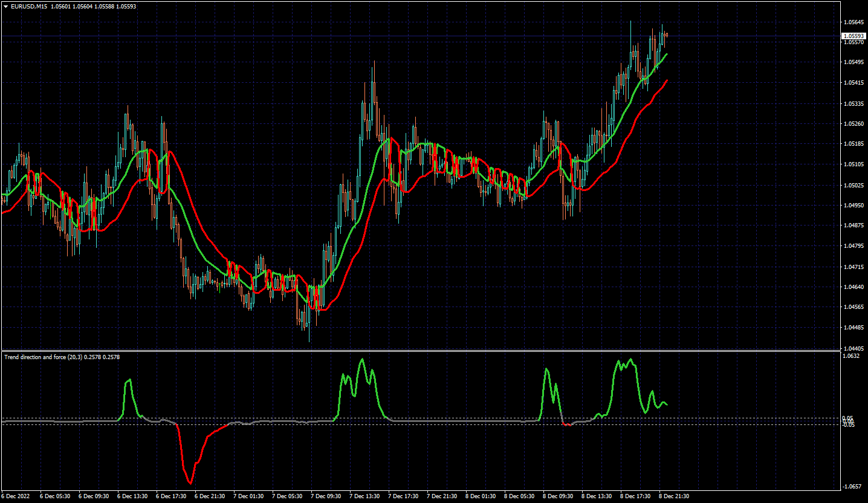Click the end of the red moving average line
The height and width of the screenshot is (503, 868).
coord(666,80)
